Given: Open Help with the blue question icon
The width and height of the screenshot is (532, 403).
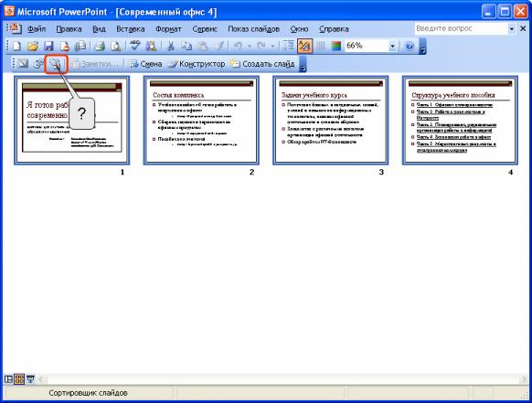Looking at the screenshot, I should [410, 46].
